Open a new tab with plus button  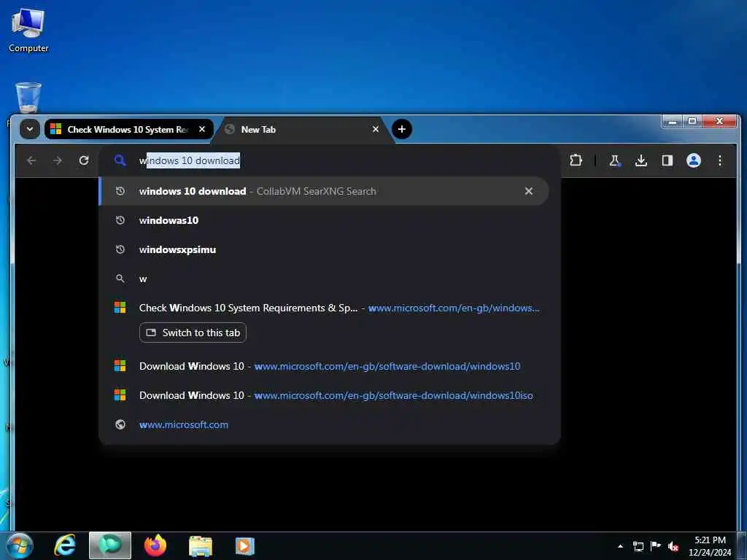402,129
